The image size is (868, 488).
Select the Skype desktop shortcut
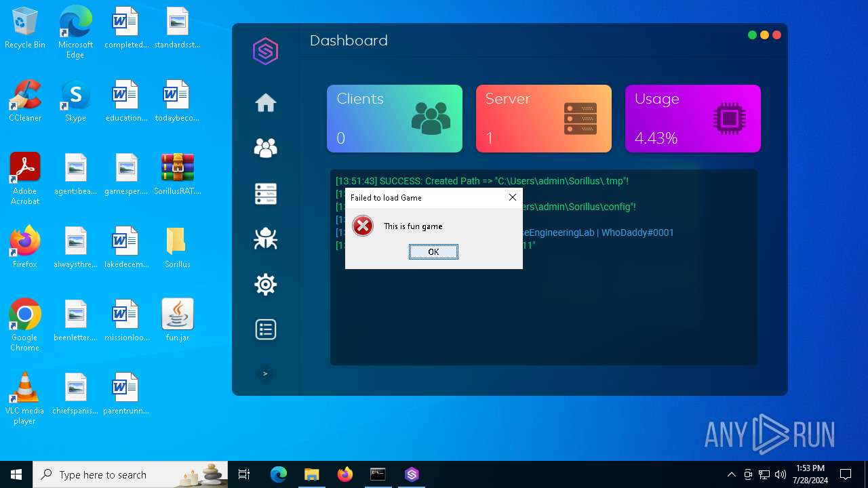click(75, 102)
